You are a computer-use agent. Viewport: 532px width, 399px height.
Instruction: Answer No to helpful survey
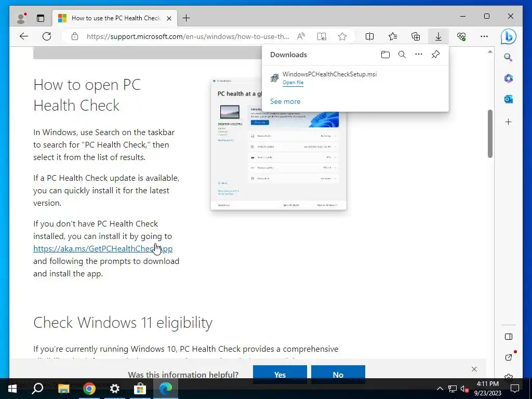click(x=338, y=375)
